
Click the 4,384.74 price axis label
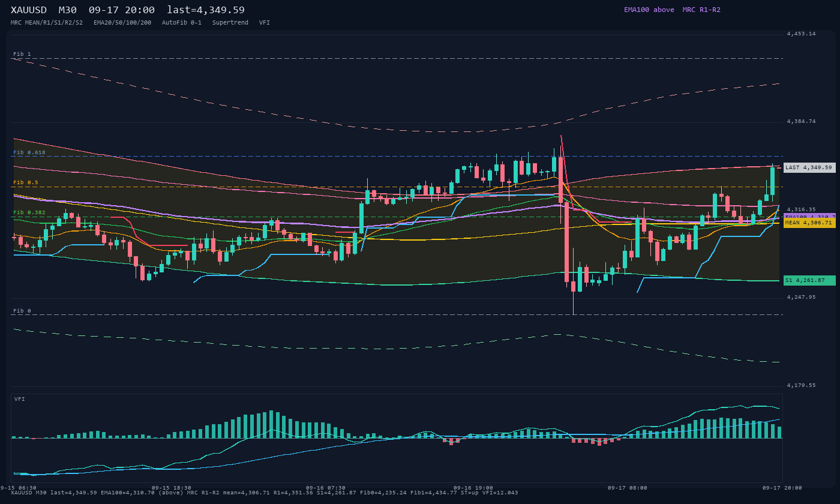[x=802, y=121]
